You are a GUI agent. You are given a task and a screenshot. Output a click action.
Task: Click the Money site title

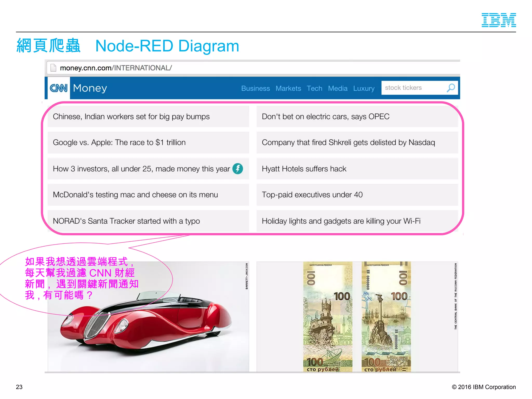point(90,88)
